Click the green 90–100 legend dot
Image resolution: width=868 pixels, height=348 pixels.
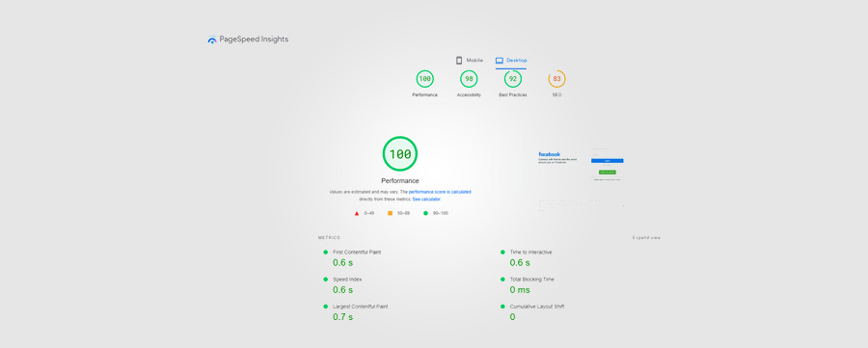pos(425,213)
